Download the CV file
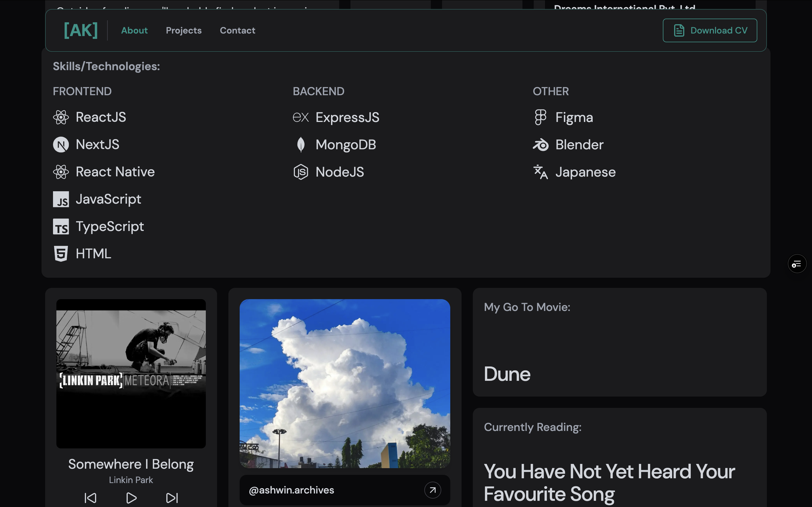This screenshot has width=812, height=507. click(x=710, y=30)
